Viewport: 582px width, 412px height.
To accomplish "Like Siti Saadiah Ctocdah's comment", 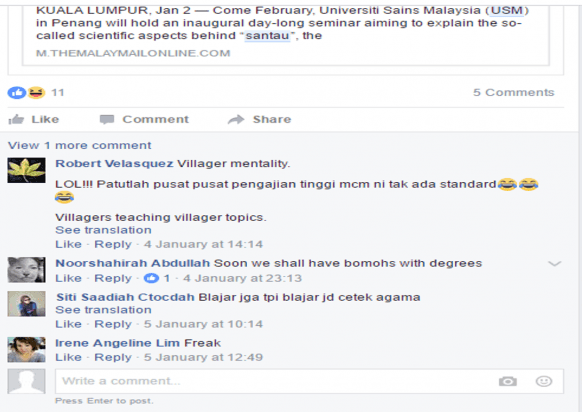I will (x=68, y=324).
